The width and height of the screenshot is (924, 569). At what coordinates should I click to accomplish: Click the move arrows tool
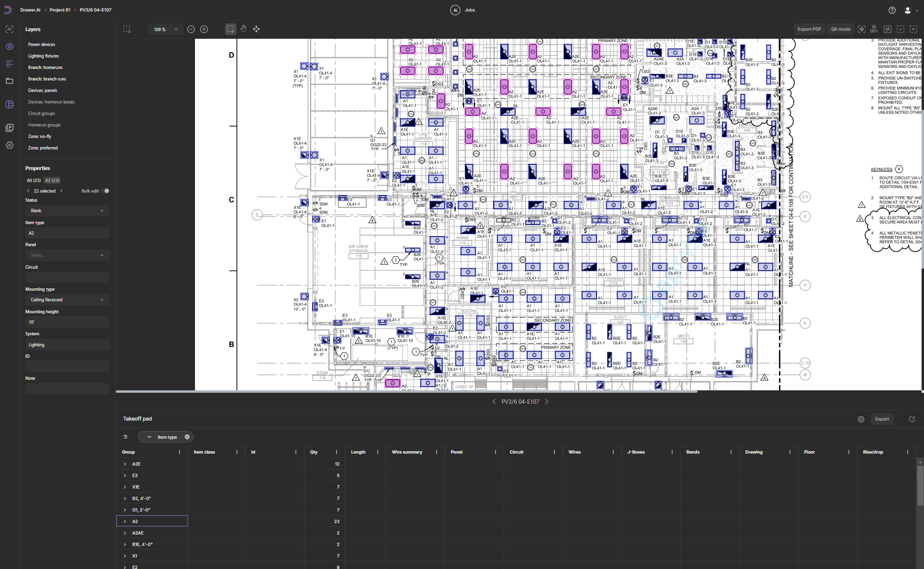(x=257, y=29)
